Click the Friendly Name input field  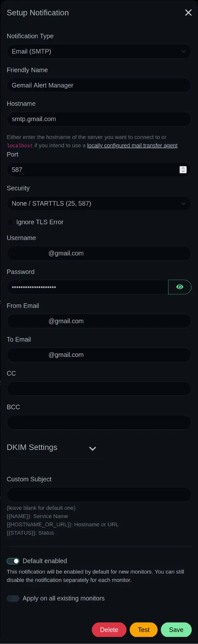(x=99, y=85)
